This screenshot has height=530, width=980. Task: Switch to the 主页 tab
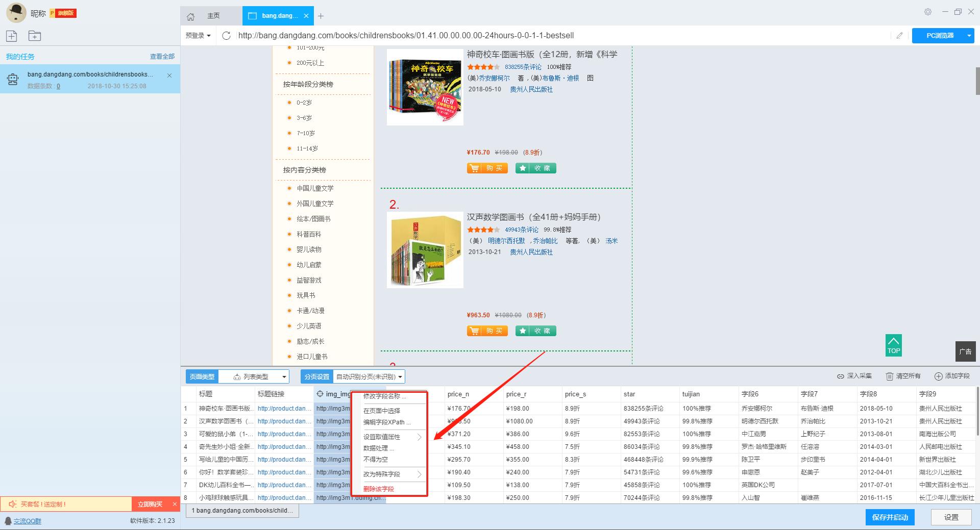[213, 16]
